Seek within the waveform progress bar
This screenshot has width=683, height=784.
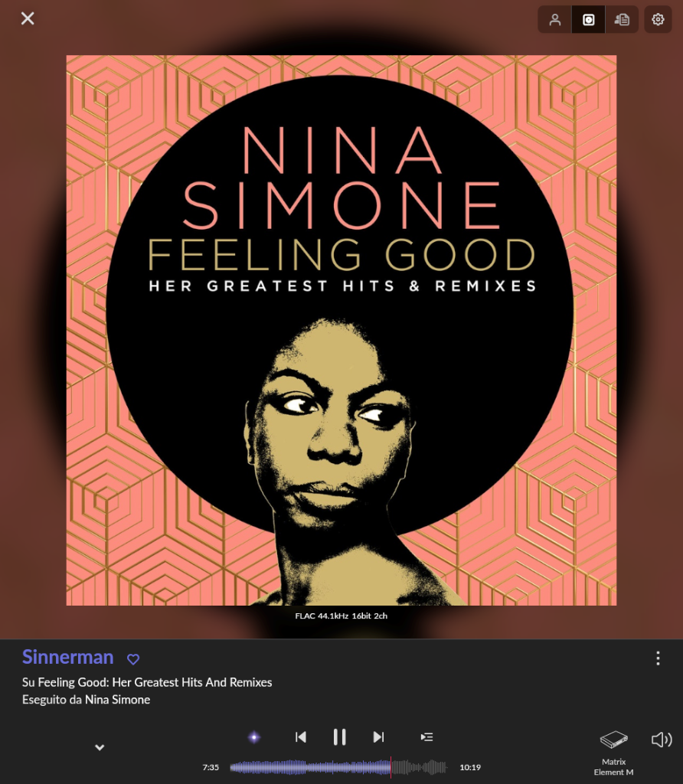[x=338, y=767]
